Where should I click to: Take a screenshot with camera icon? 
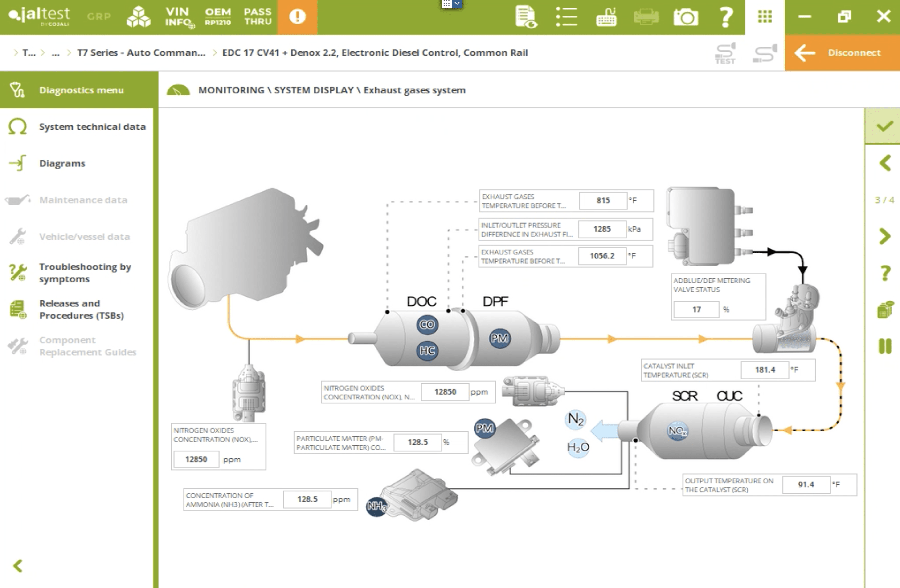(x=686, y=17)
